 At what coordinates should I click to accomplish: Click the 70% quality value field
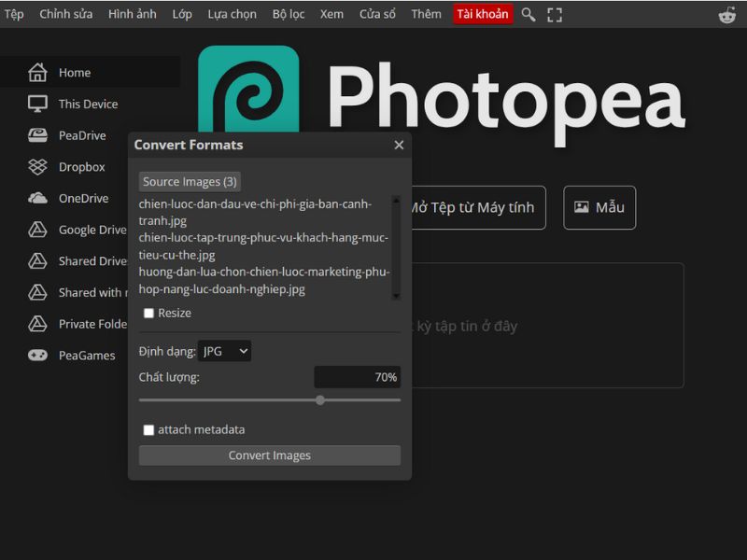click(x=358, y=377)
